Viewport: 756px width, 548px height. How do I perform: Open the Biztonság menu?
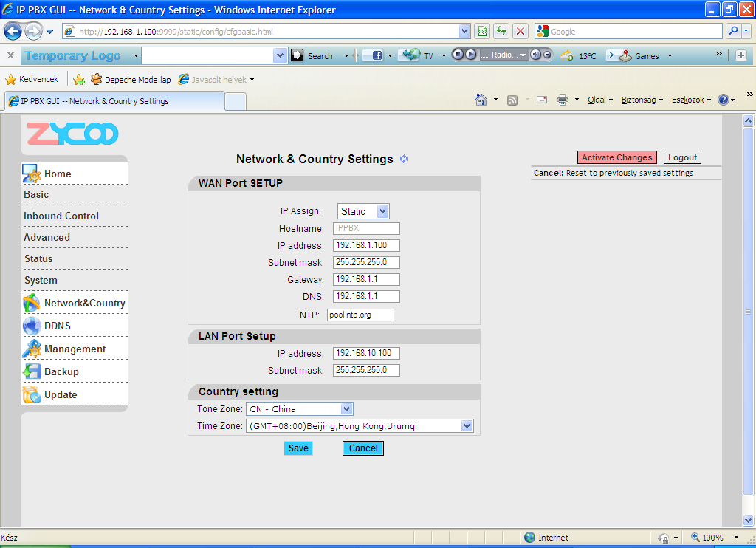642,100
